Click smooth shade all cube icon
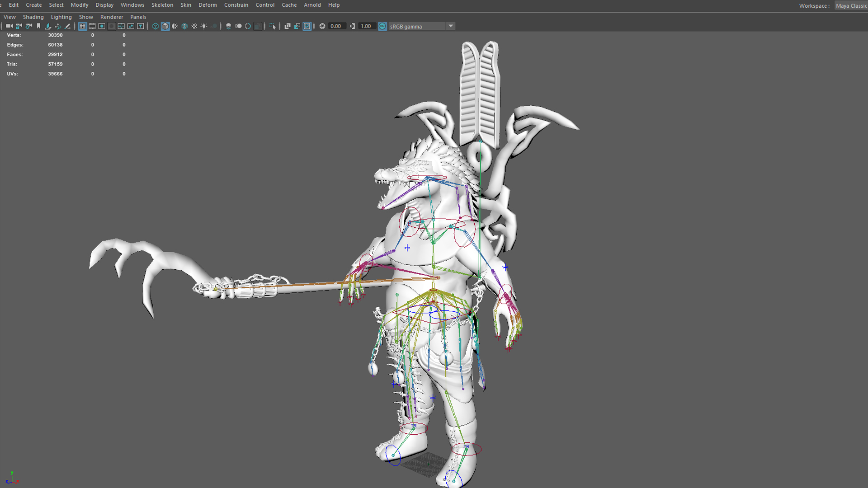The height and width of the screenshot is (488, 868). [165, 26]
